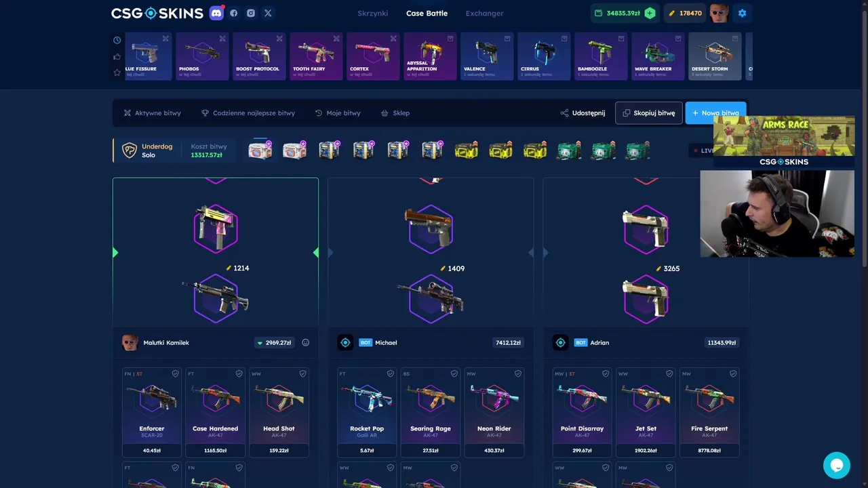The height and width of the screenshot is (488, 868).
Task: Click the wallet balance 34835.39zł
Action: [618, 13]
